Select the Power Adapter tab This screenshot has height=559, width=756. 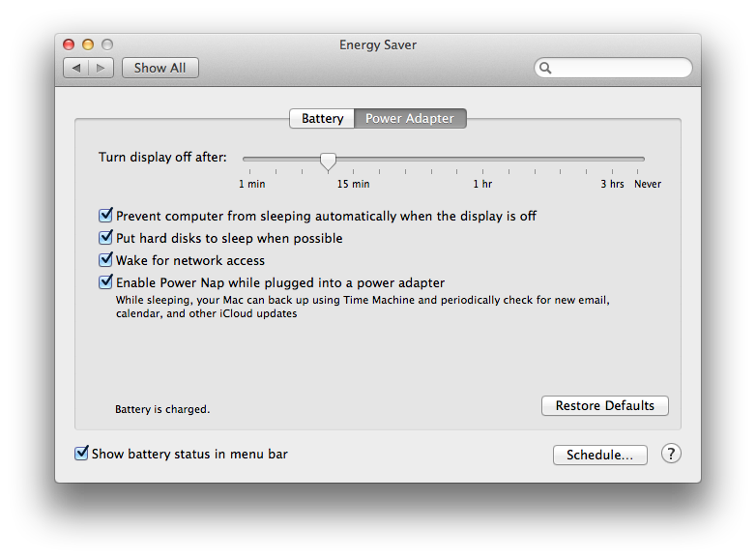[410, 118]
